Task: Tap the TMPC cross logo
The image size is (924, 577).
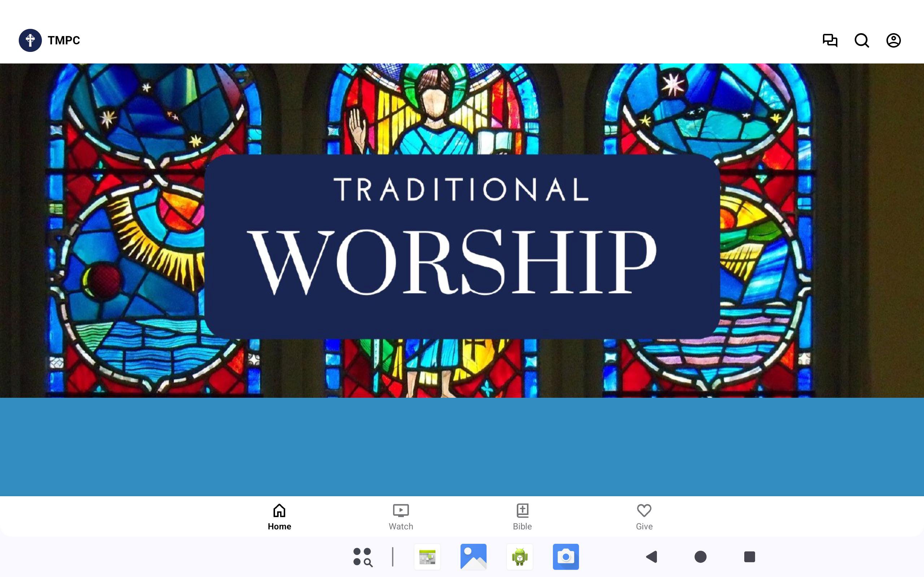Action: point(30,40)
